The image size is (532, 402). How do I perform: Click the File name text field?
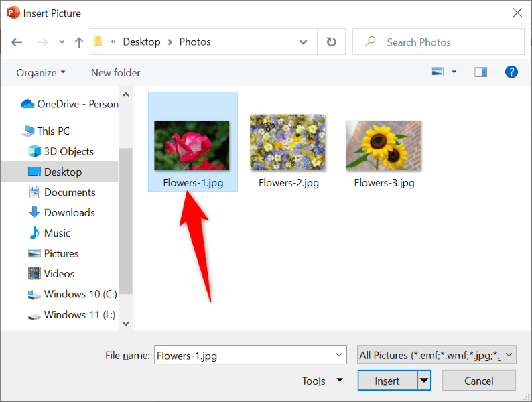(x=245, y=356)
